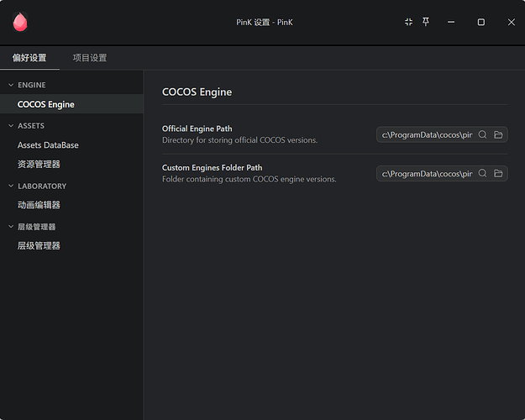The image size is (525, 420).
Task: Click the compact view icon in title bar
Action: tap(408, 22)
